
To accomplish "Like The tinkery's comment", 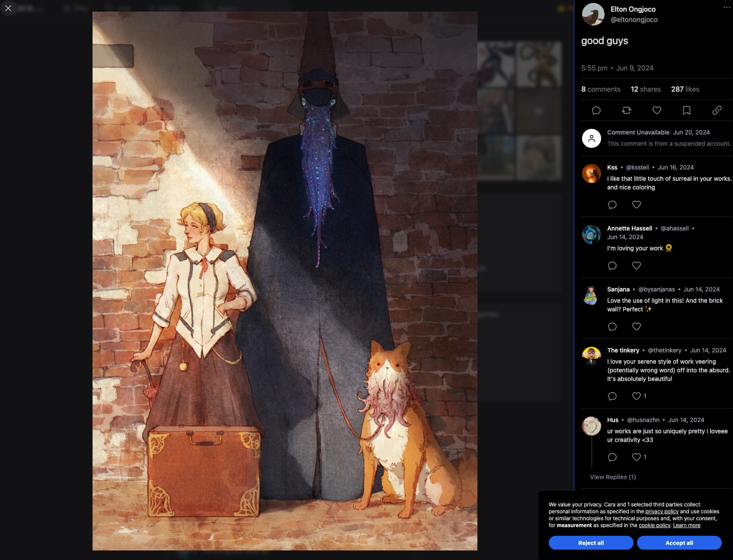I will pyautogui.click(x=637, y=396).
